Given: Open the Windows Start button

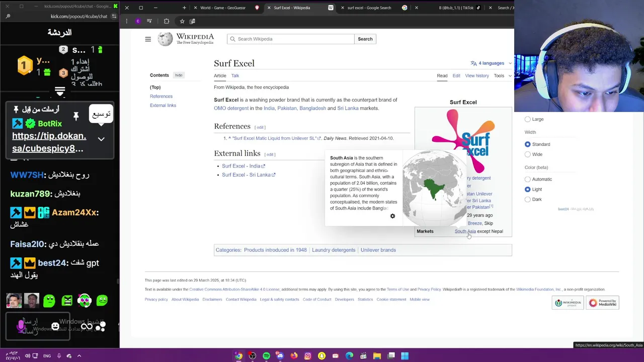Looking at the screenshot, I should (405, 355).
